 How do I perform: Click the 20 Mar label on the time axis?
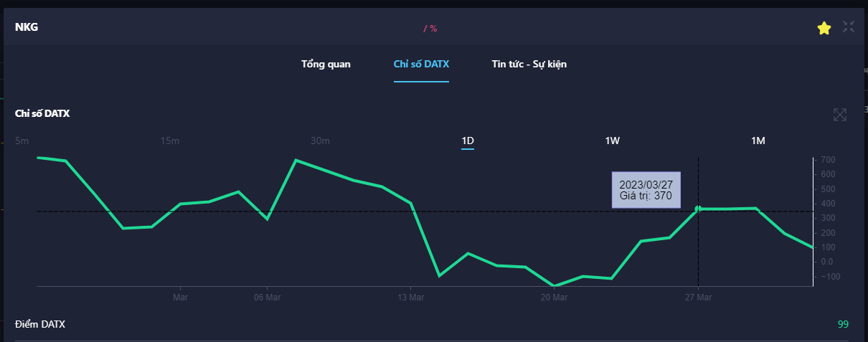554,297
